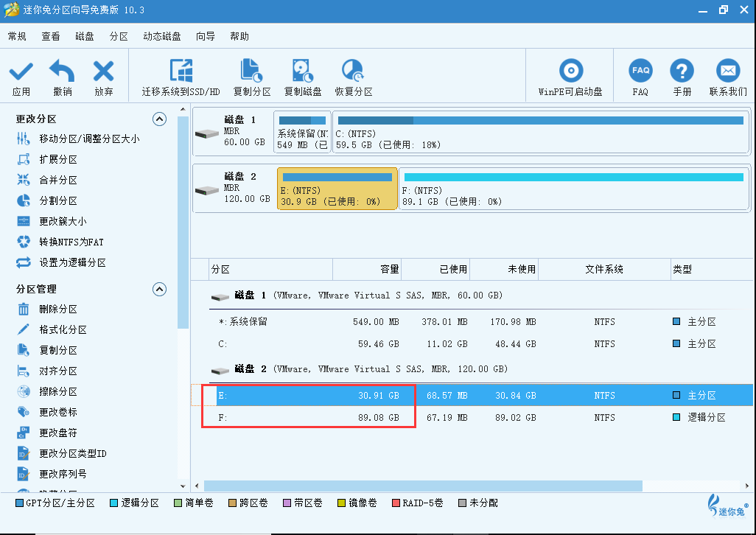This screenshot has height=535, width=756.
Task: Sort list by 容量 column header
Action: 367,270
